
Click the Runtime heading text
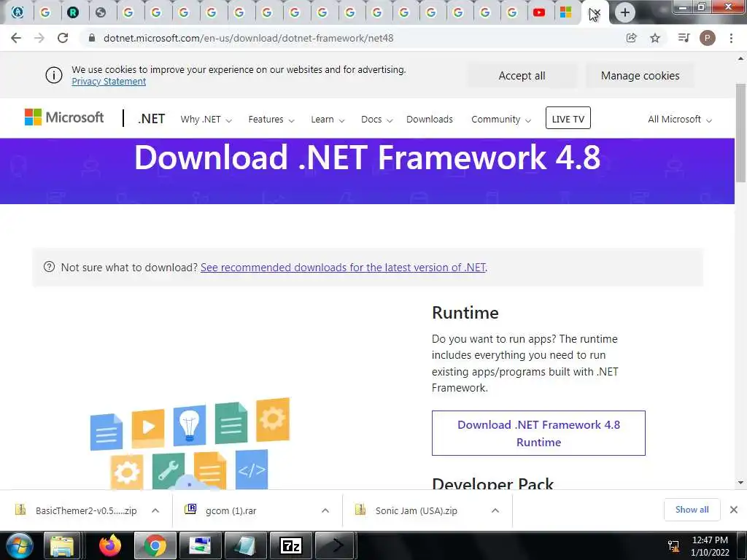(x=465, y=313)
